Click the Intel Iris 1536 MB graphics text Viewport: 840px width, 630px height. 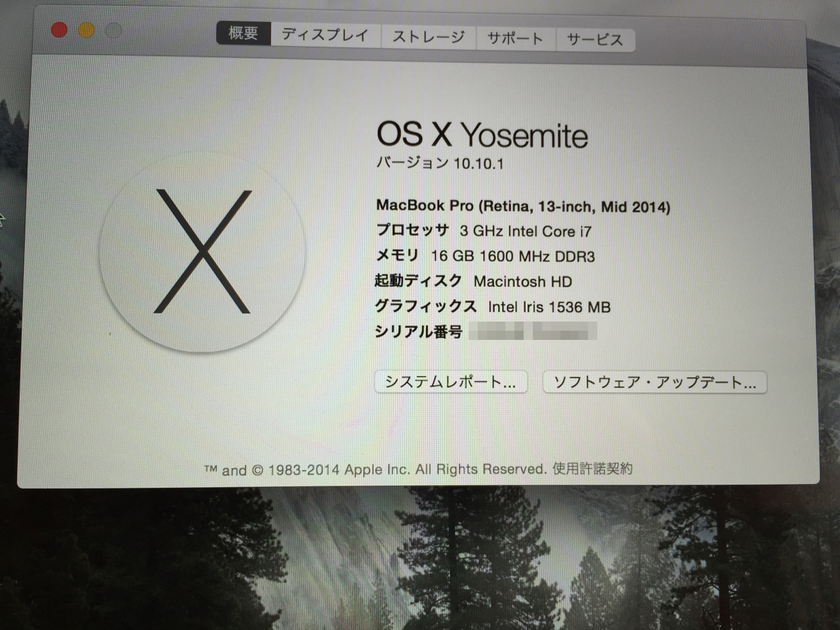tap(549, 306)
